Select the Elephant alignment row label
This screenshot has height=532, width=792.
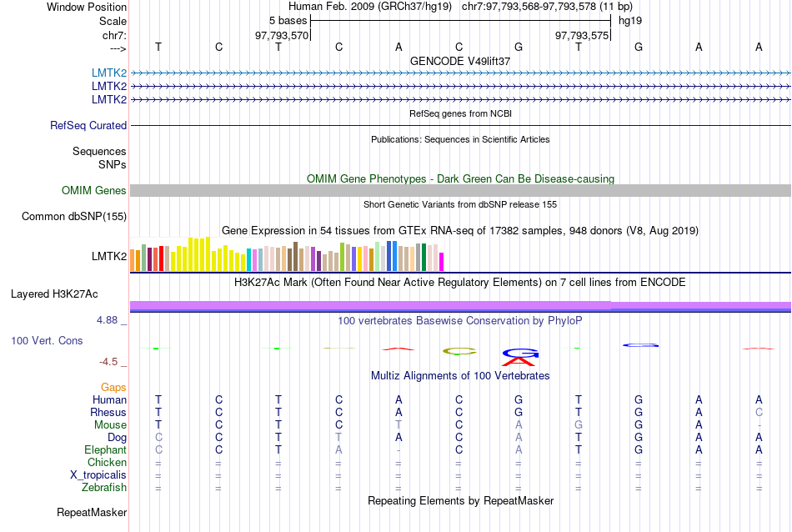point(105,449)
